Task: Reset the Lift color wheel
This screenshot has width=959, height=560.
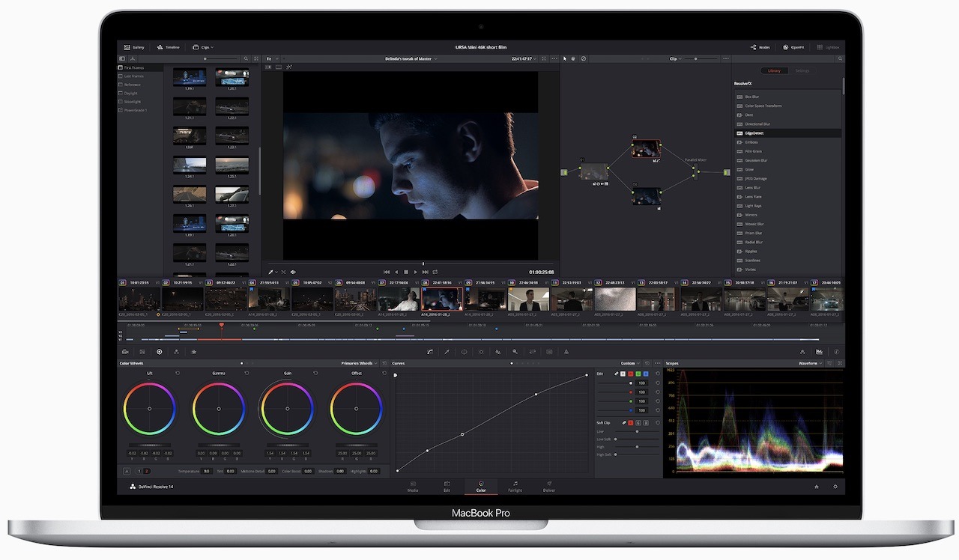Action: (x=177, y=373)
